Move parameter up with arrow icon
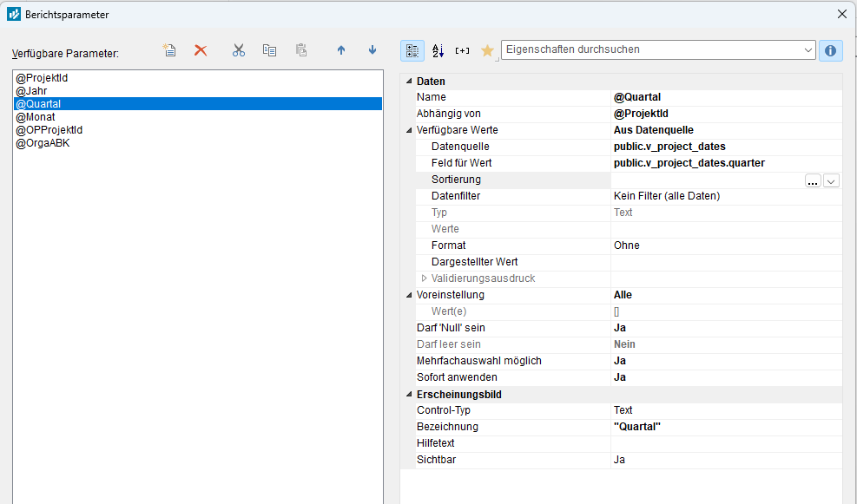This screenshot has height=504, width=857. (x=341, y=50)
